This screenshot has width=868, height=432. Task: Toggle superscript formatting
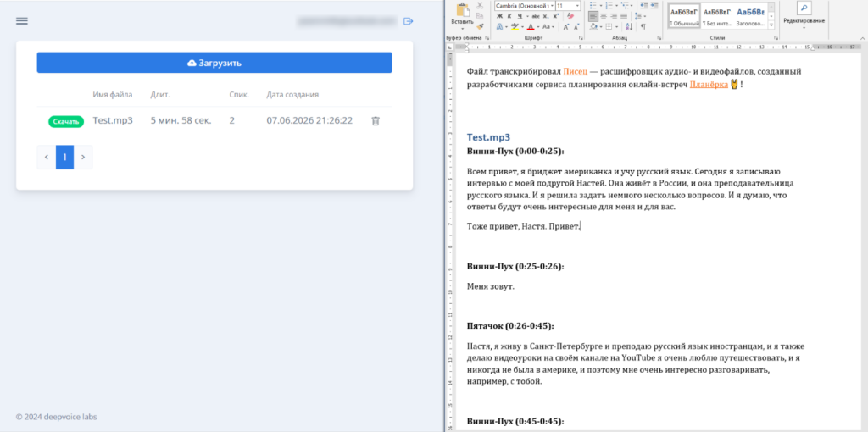[555, 16]
